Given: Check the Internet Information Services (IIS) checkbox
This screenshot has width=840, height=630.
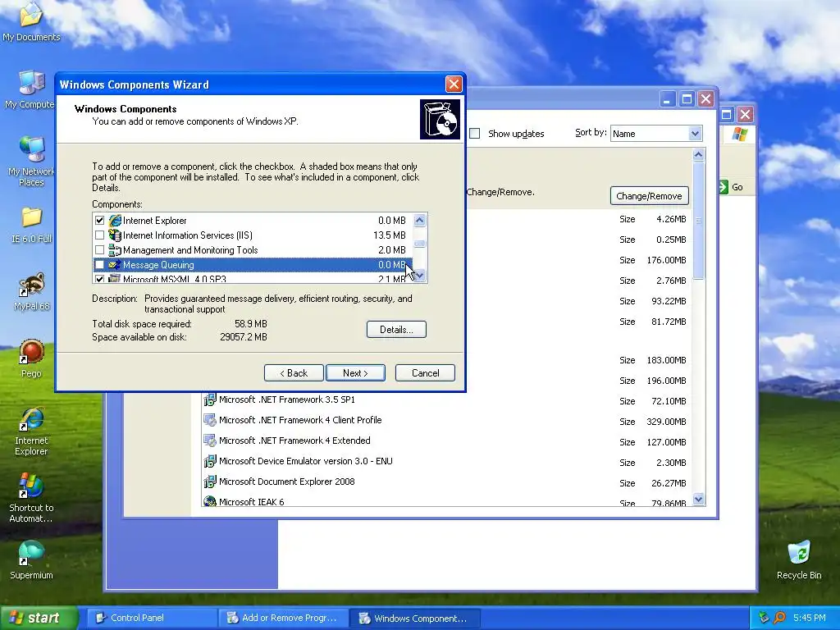Looking at the screenshot, I should (99, 235).
